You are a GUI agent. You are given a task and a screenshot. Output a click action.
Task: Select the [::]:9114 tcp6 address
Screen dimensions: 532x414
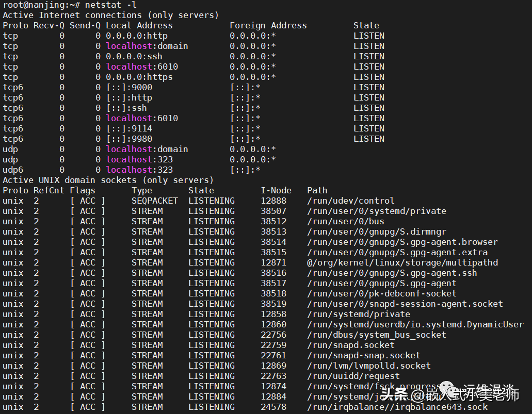coord(129,128)
